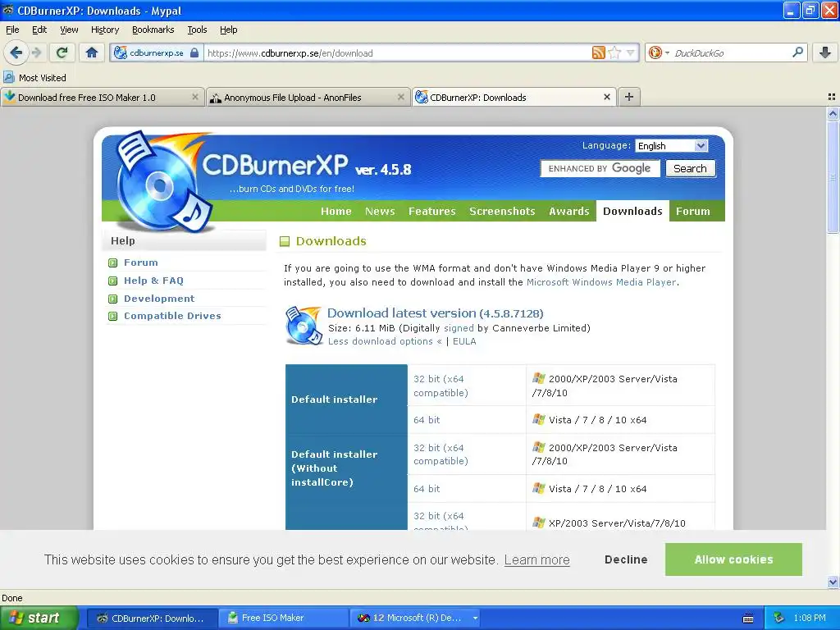Click the URL address field
Image resolution: width=840 pixels, height=630 pixels.
[396, 52]
